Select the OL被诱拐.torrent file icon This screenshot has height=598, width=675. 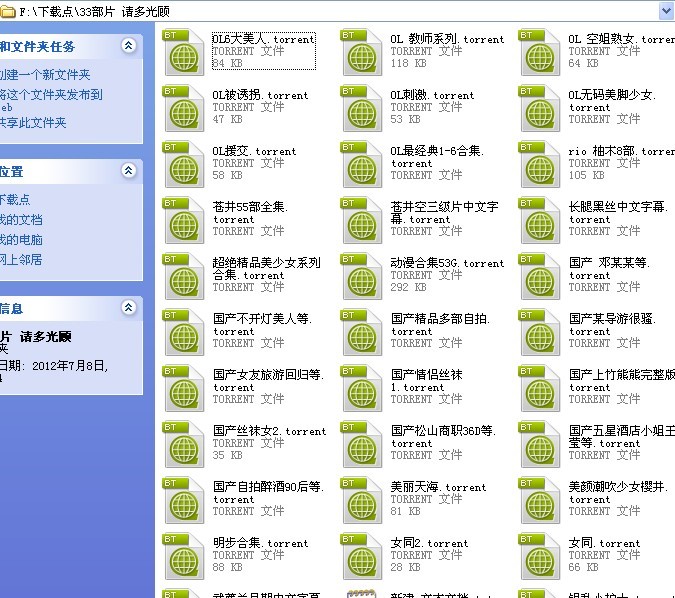(184, 108)
